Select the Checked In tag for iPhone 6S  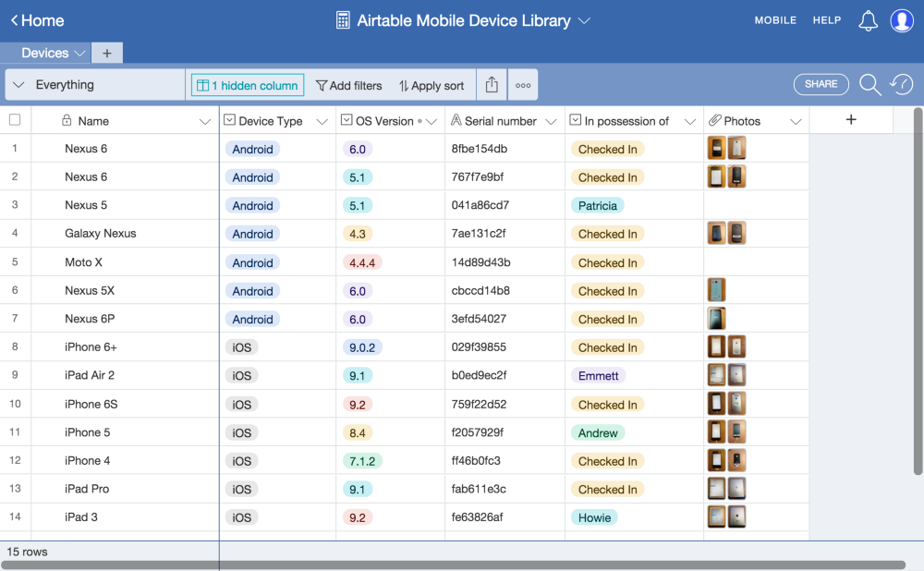click(x=607, y=405)
